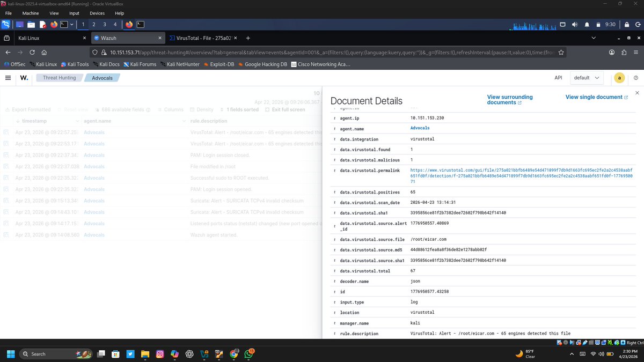The width and height of the screenshot is (644, 362).
Task: Open the default API dropdown
Action: 587,78
